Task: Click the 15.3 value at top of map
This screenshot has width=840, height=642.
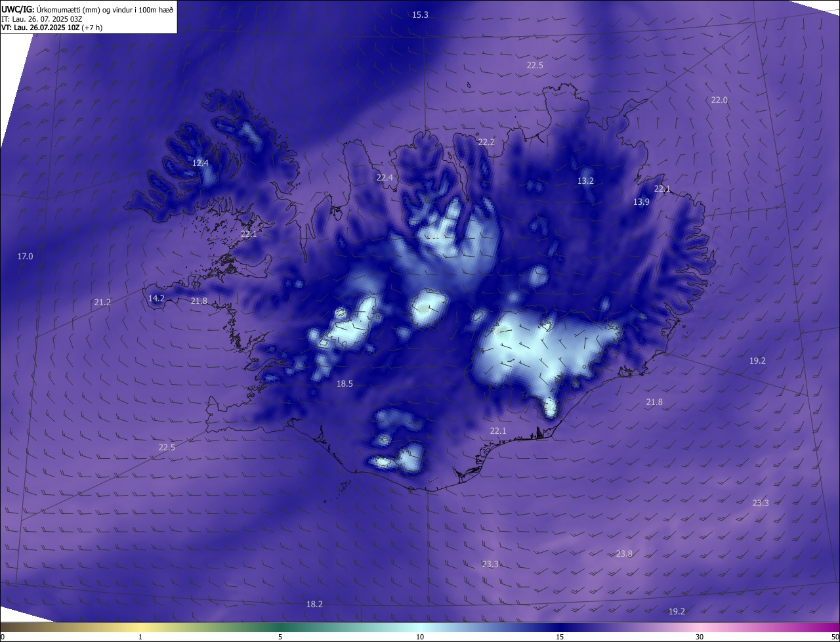Action: point(420,14)
